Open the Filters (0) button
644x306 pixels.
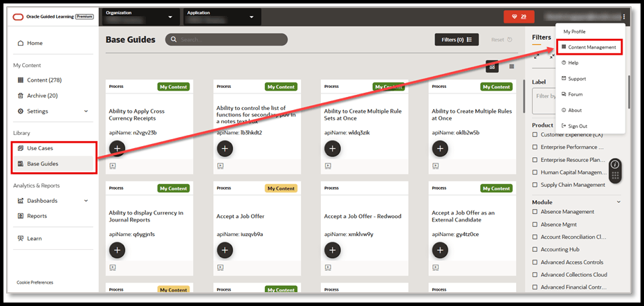click(x=457, y=39)
